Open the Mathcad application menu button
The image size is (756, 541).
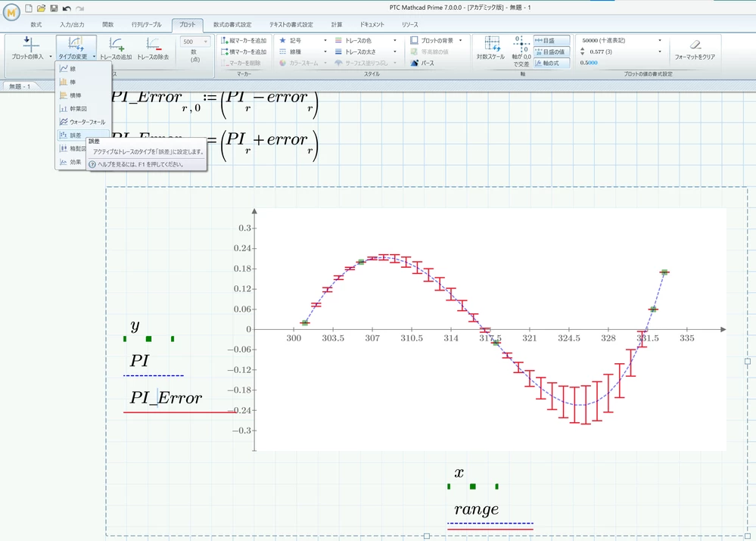(x=11, y=13)
